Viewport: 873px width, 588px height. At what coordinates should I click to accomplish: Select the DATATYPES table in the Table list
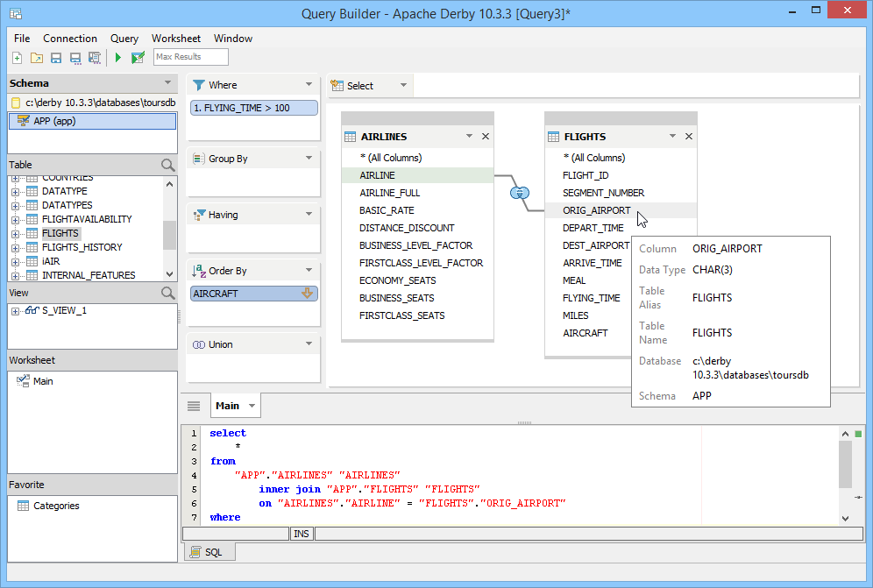pos(67,205)
